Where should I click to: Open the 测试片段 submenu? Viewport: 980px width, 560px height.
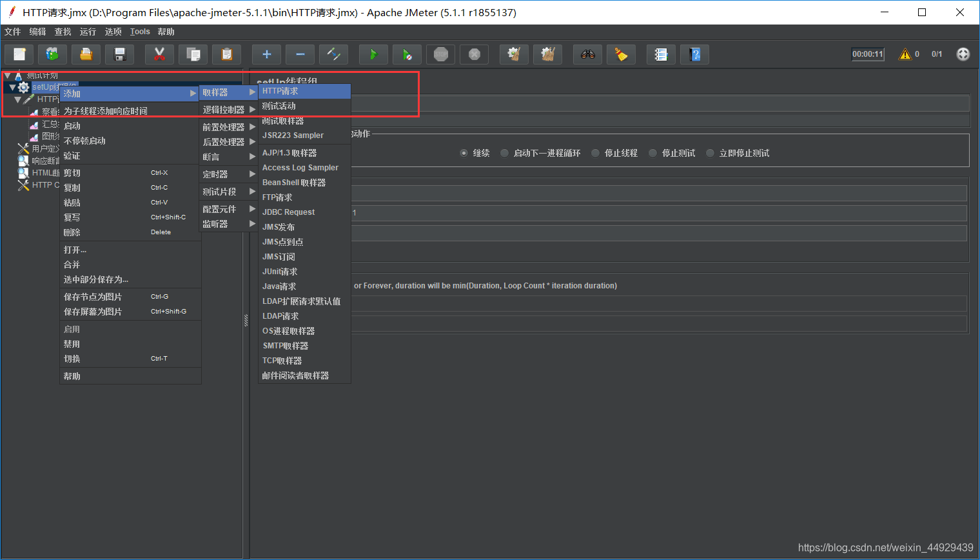click(x=229, y=192)
